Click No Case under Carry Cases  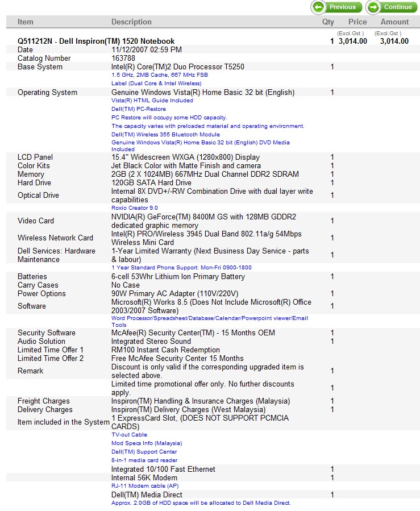click(126, 285)
